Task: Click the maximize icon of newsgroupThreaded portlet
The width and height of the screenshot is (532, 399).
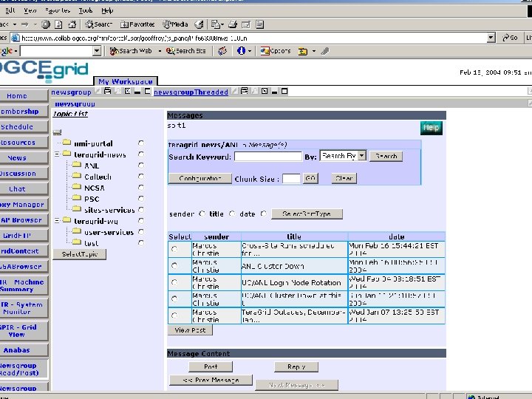Action: pos(284,91)
